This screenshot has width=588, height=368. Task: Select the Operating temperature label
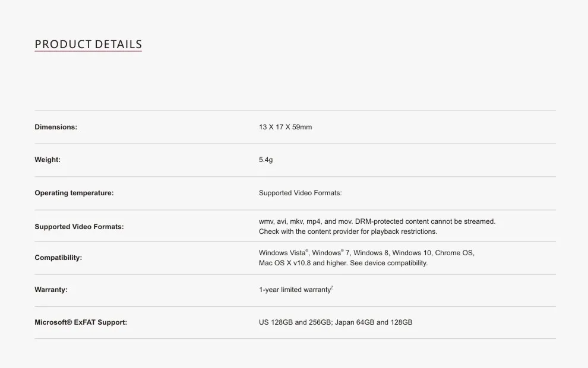click(x=74, y=193)
